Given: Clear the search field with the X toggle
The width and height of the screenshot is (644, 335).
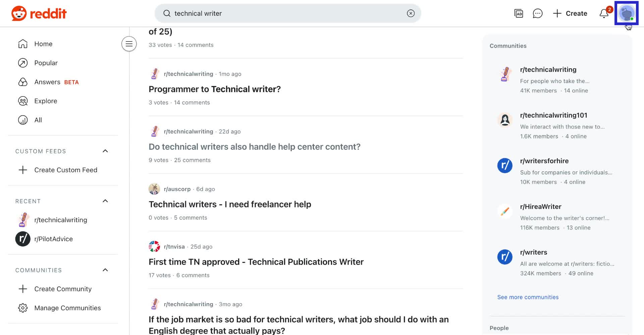Looking at the screenshot, I should pyautogui.click(x=411, y=13).
